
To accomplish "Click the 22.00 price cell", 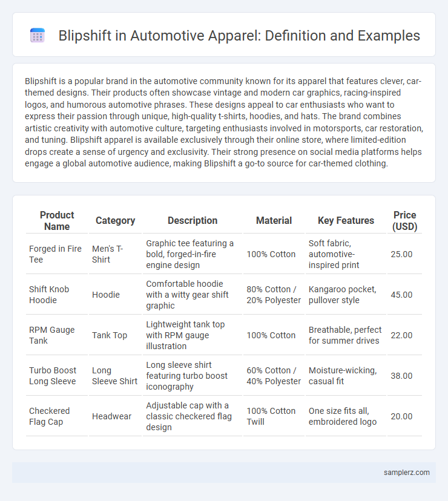I will (404, 335).
